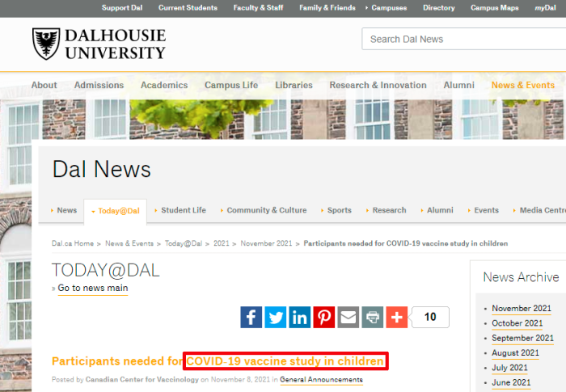The width and height of the screenshot is (566, 392).
Task: Click November 2021 breadcrumb
Action: tap(266, 243)
